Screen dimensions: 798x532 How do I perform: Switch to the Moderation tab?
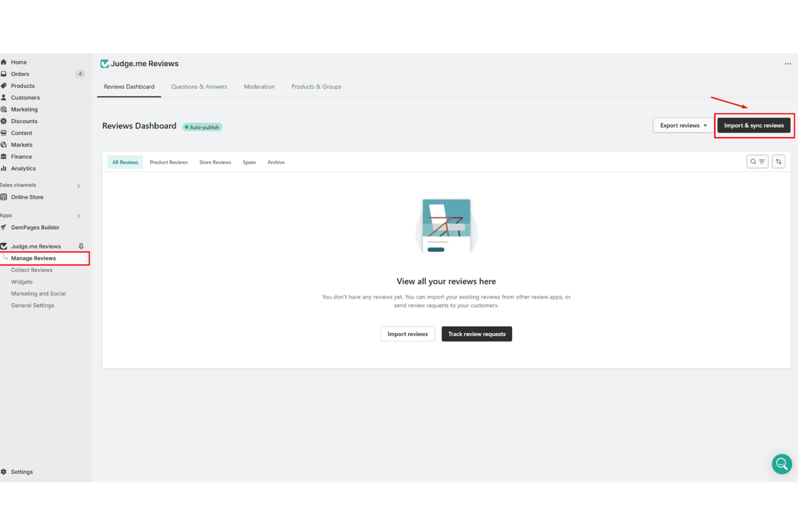click(259, 87)
